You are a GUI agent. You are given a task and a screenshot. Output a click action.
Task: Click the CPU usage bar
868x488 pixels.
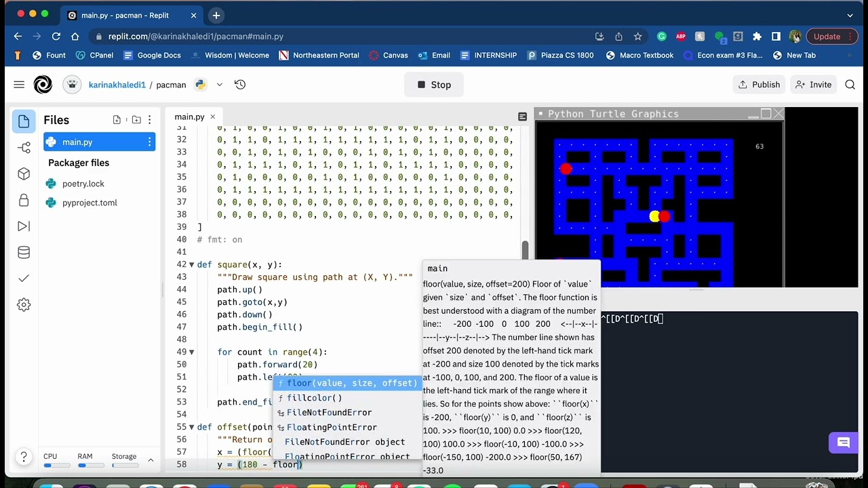click(57, 466)
